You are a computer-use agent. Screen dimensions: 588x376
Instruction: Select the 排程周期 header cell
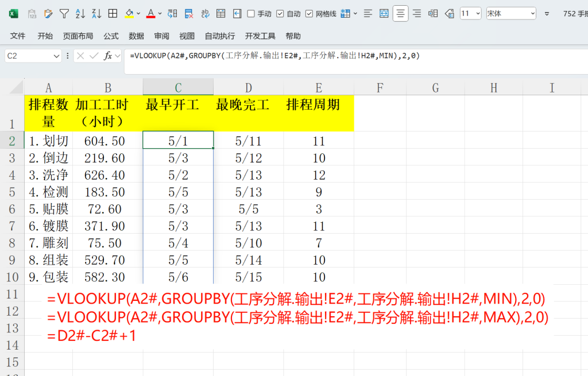click(319, 113)
